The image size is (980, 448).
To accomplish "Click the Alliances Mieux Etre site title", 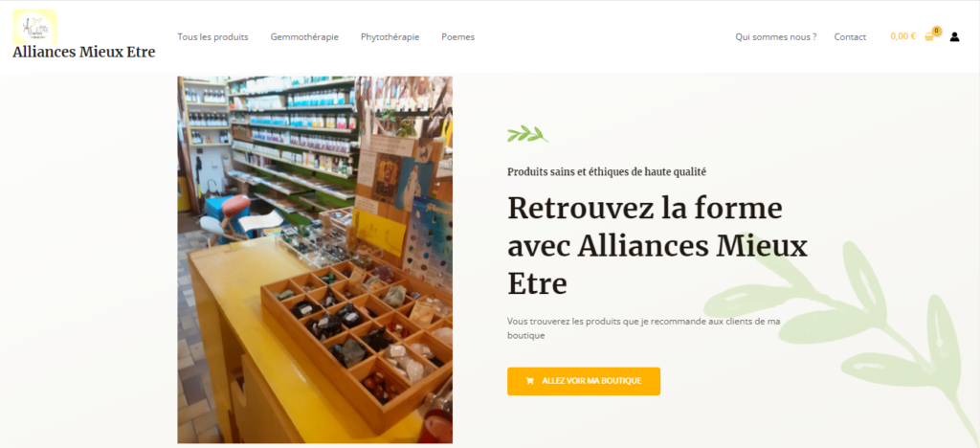I will tap(84, 52).
